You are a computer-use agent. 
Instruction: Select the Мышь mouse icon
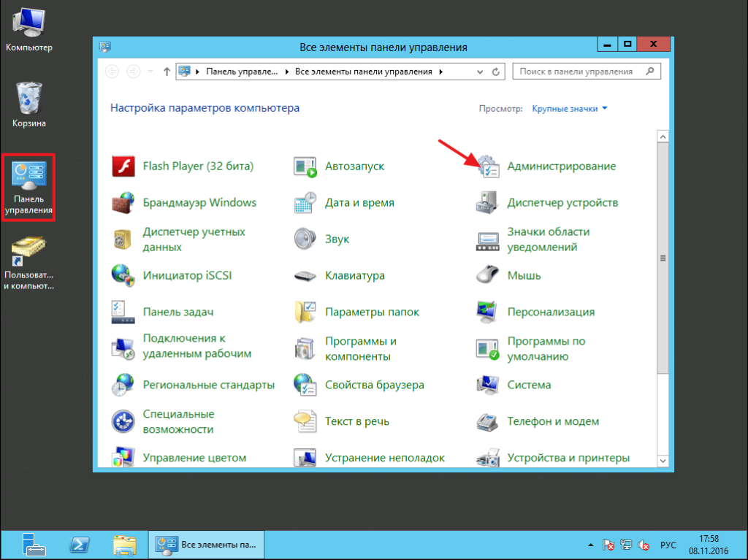(488, 276)
